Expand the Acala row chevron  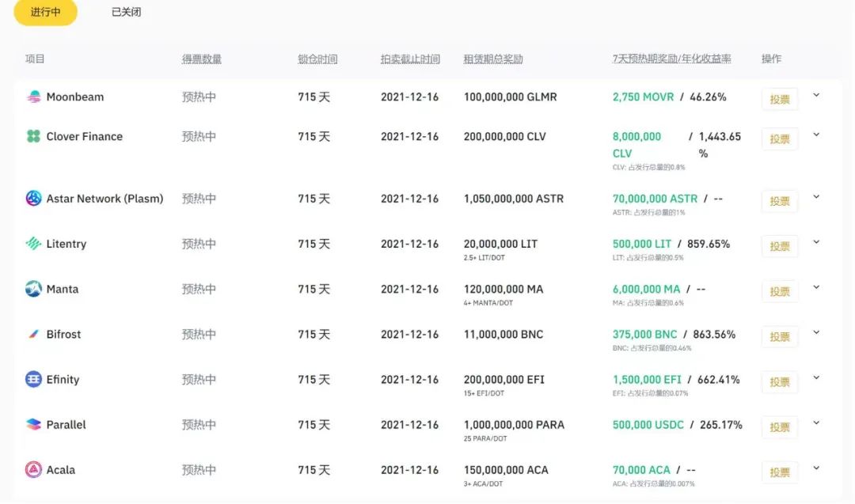pyautogui.click(x=816, y=468)
